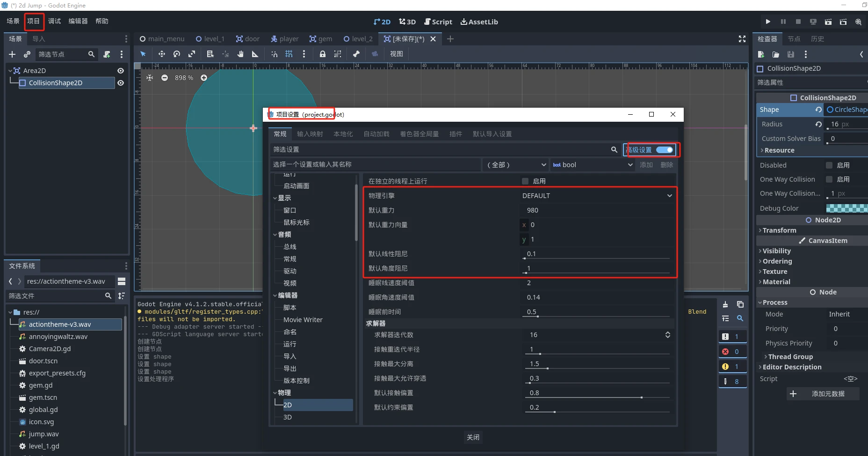Click the 关闭 button to close Project Settings
868x456 pixels.
click(473, 437)
